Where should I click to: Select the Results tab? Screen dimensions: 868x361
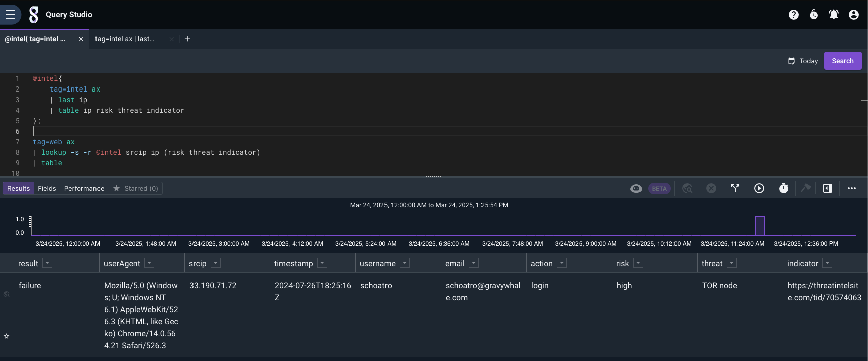[x=19, y=188]
